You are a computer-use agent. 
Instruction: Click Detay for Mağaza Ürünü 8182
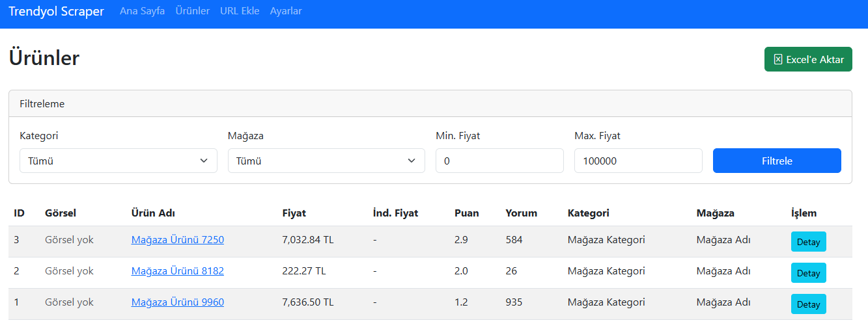click(x=809, y=273)
